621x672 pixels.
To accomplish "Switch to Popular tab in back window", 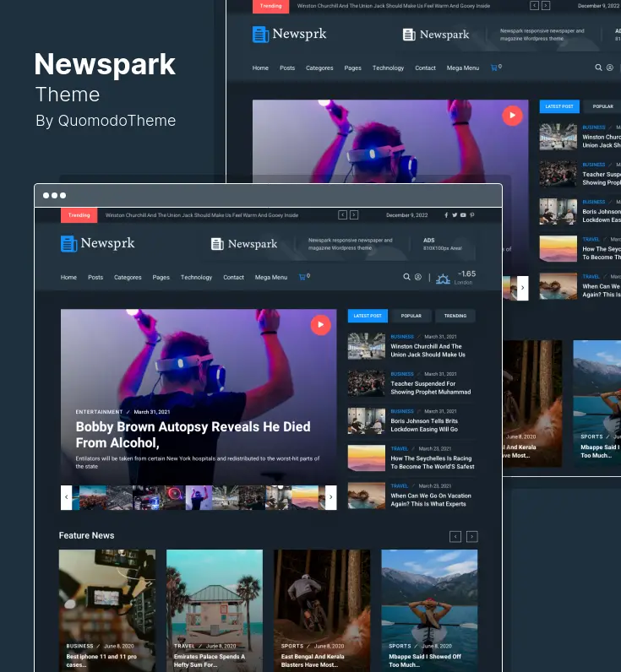I will point(603,106).
